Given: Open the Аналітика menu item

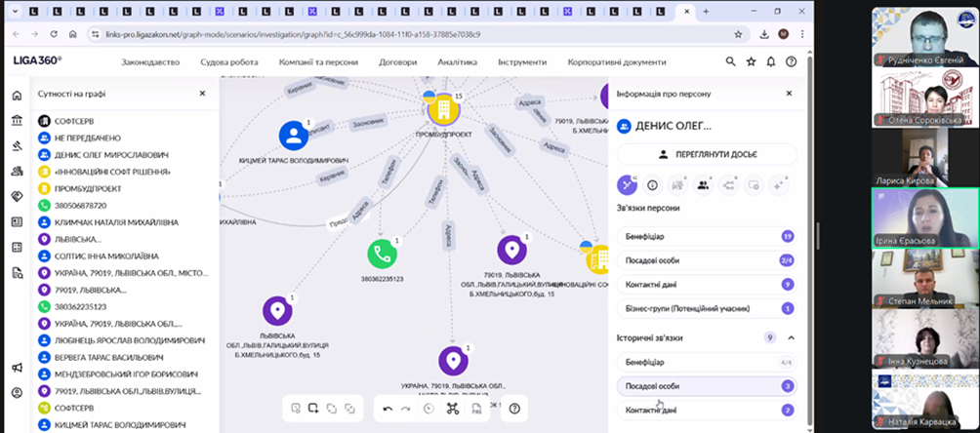Looking at the screenshot, I should point(457,61).
